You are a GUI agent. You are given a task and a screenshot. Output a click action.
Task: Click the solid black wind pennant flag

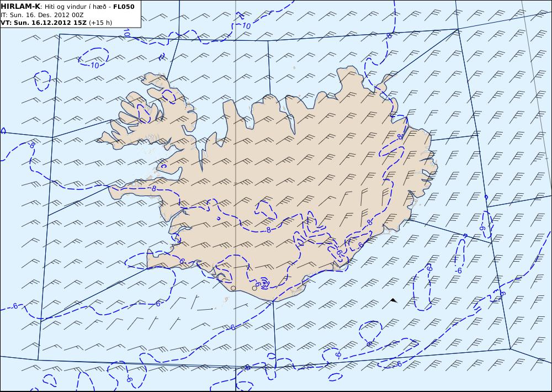coord(394,300)
